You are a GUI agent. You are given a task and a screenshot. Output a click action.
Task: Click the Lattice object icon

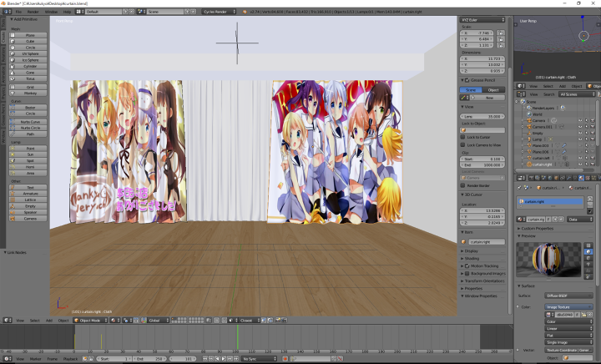[x=13, y=200]
